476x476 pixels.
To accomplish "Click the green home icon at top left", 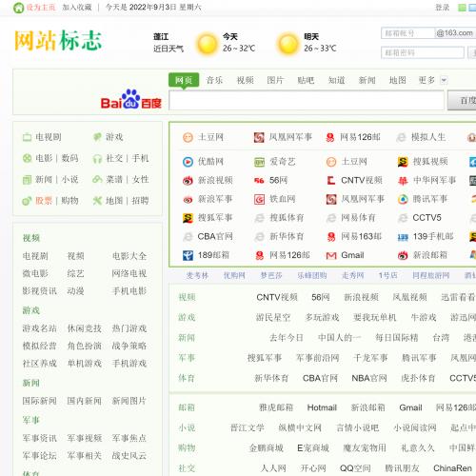I will 18,8.
